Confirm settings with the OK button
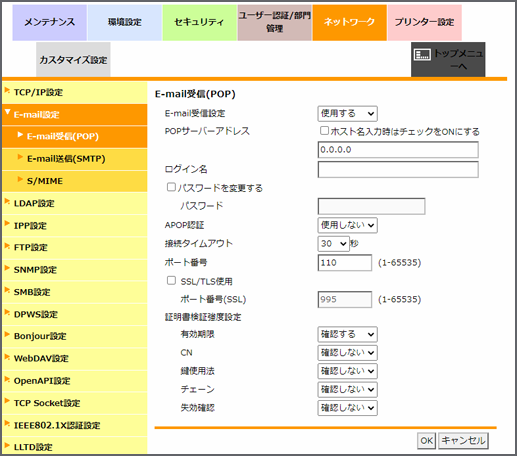 pos(426,441)
